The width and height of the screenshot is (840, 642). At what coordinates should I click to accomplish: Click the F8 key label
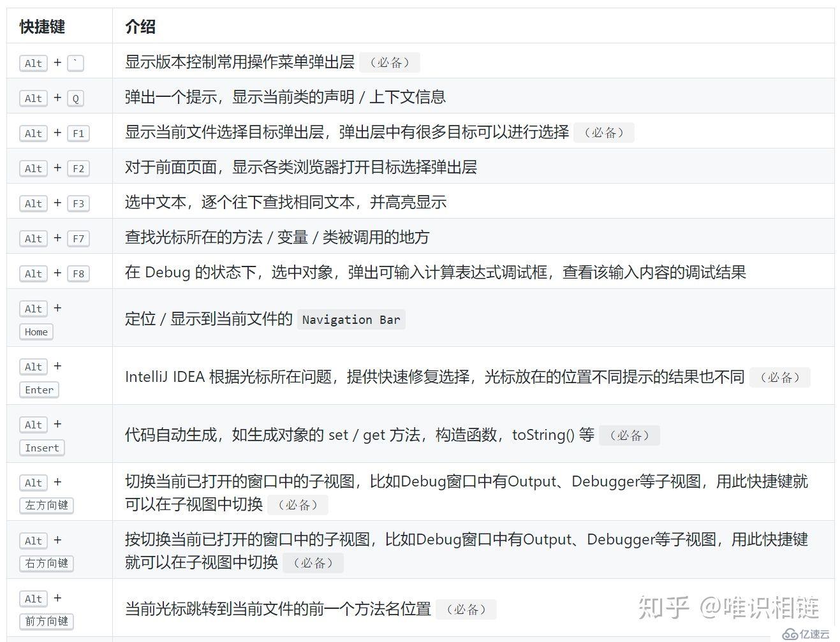[78, 274]
